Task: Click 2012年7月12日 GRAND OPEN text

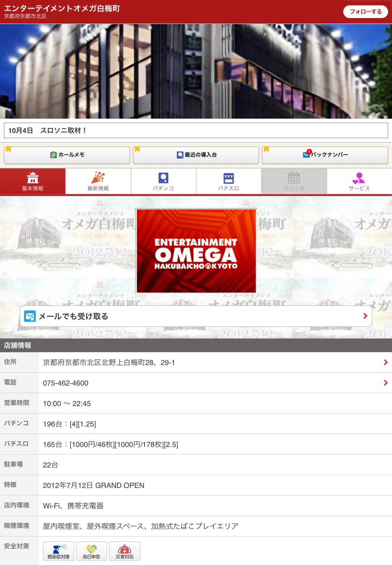Action: pyautogui.click(x=94, y=485)
